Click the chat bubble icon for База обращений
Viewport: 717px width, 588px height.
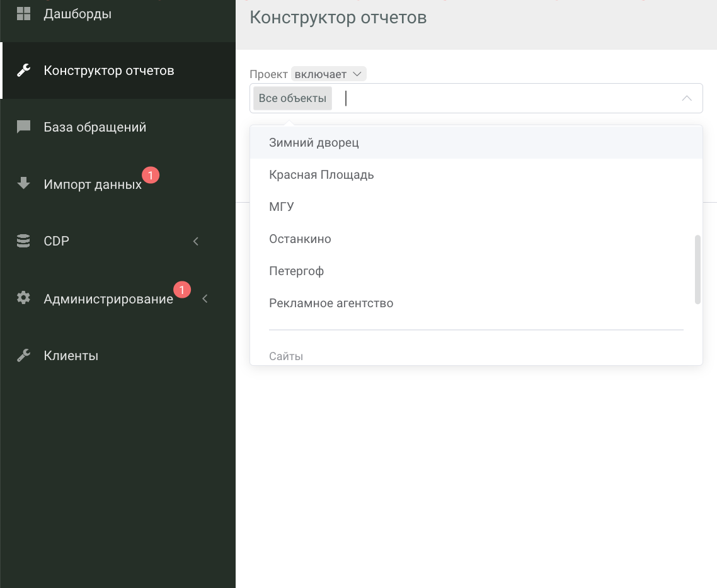(23, 127)
